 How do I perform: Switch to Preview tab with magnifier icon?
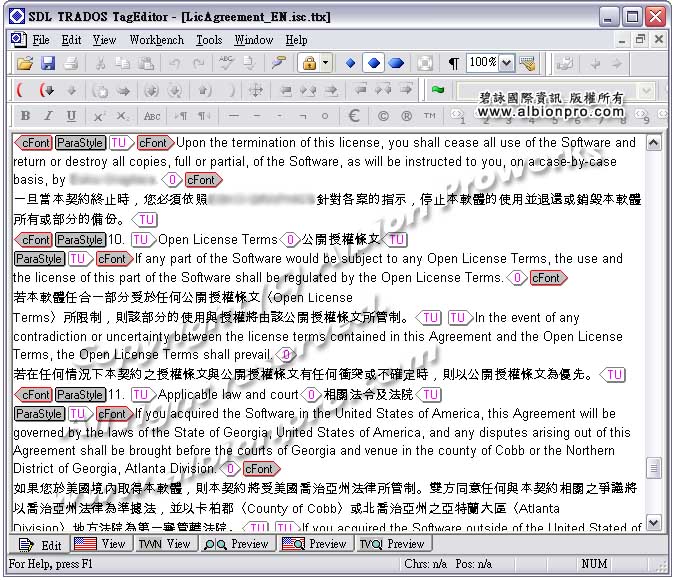[x=236, y=544]
